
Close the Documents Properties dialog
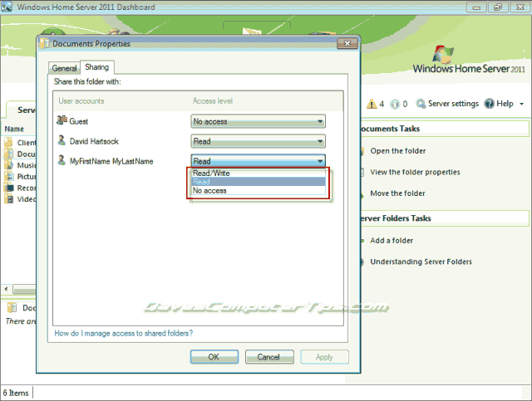[x=347, y=43]
